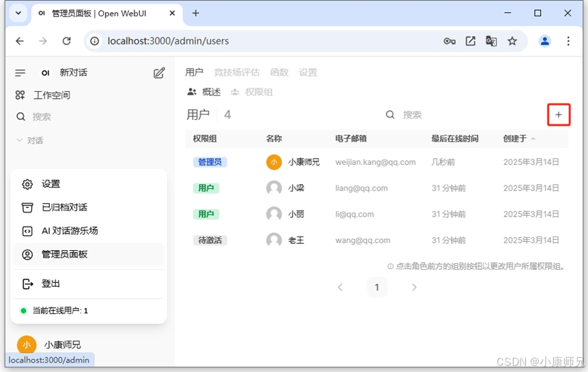Click email liang@qq.com
Viewport: 588px width, 372px height.
[362, 188]
